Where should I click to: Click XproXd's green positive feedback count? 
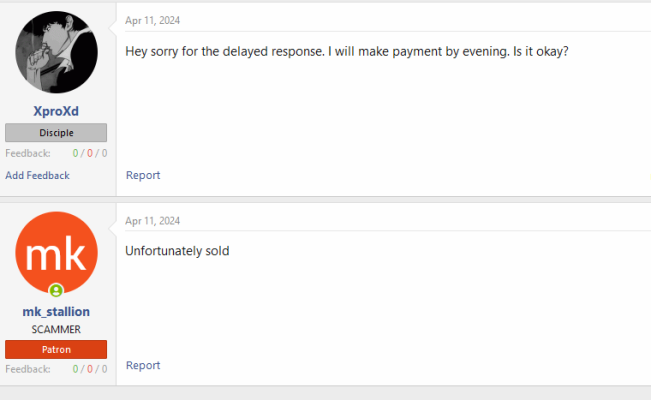[x=75, y=153]
